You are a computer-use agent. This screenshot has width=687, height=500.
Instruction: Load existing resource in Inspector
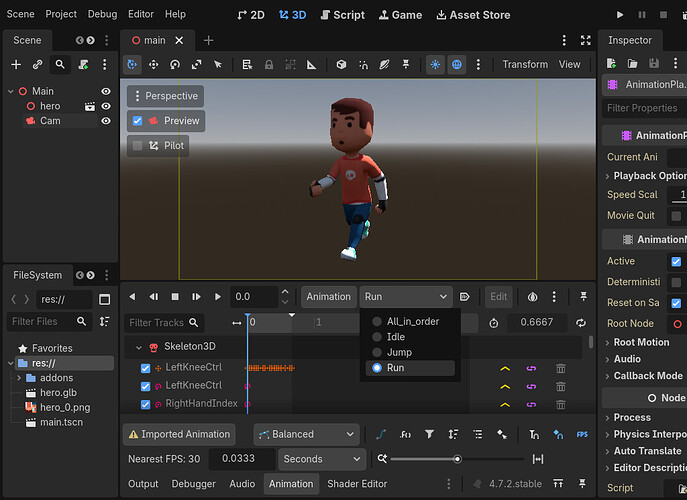(x=632, y=64)
